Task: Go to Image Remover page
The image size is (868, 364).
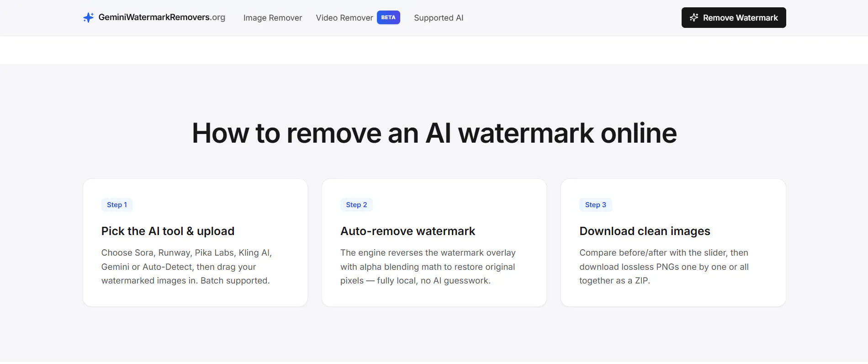Action: 273,18
